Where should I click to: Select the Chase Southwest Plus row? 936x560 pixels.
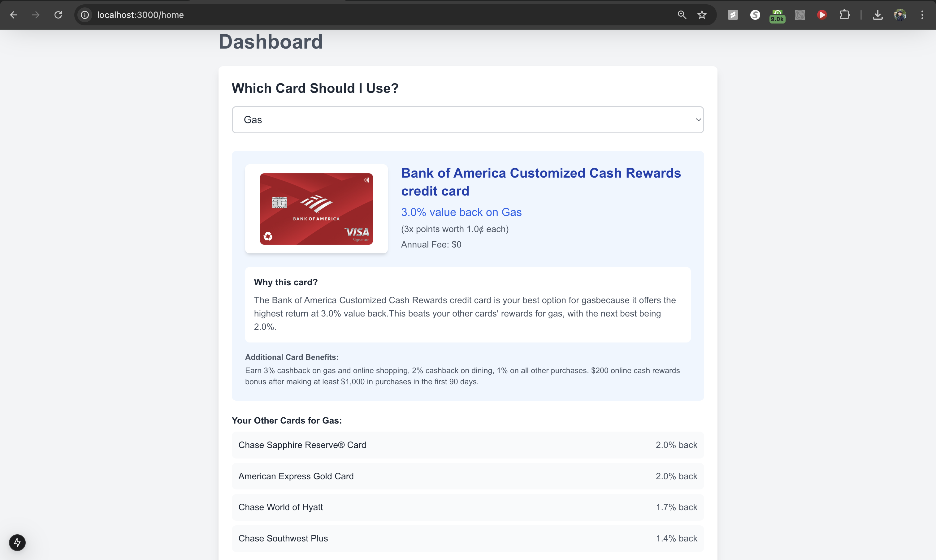(467, 538)
